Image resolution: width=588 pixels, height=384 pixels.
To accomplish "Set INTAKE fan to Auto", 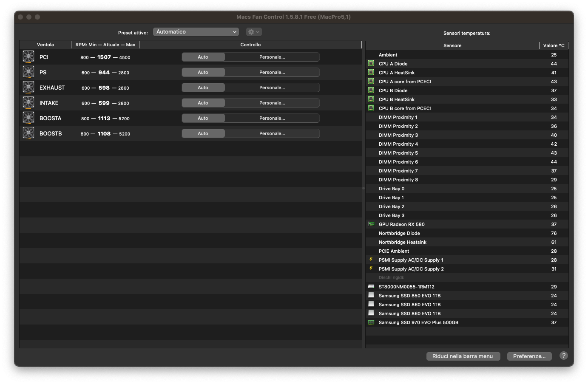I will pos(203,103).
